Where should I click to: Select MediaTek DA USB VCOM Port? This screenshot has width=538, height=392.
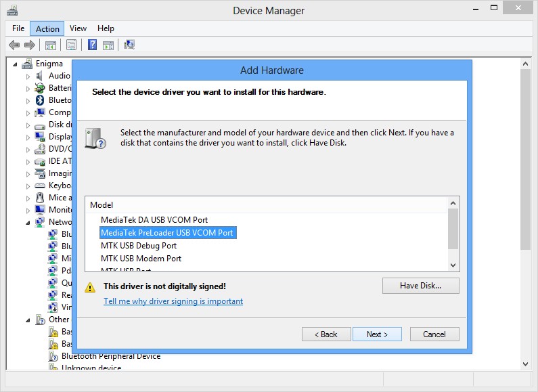[154, 219]
